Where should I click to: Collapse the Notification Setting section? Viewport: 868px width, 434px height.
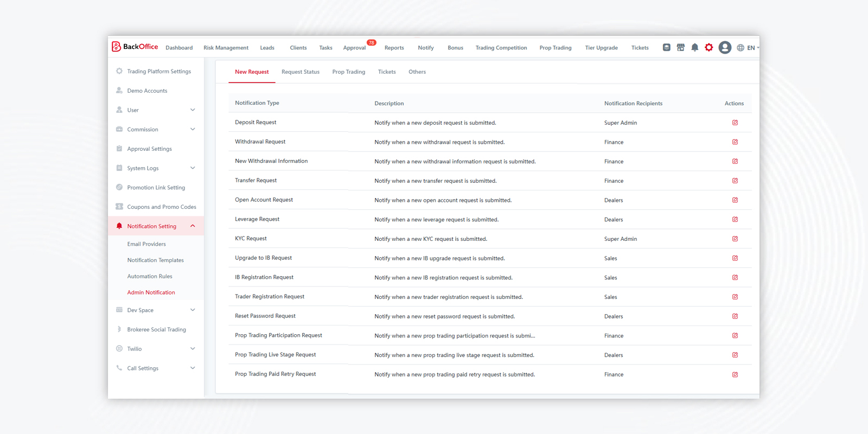(x=156, y=226)
